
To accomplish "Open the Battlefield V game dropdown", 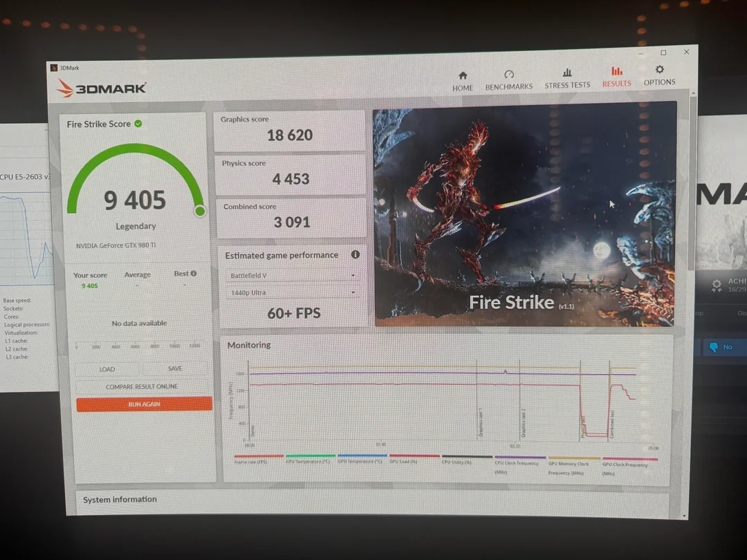I will click(x=292, y=275).
